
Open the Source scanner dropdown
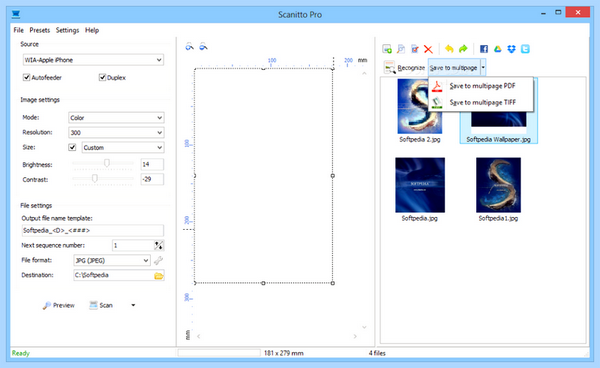[x=93, y=60]
